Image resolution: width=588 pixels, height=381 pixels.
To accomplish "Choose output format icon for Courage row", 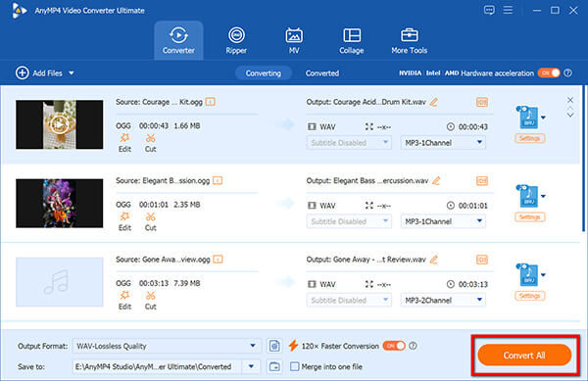I will tap(529, 118).
